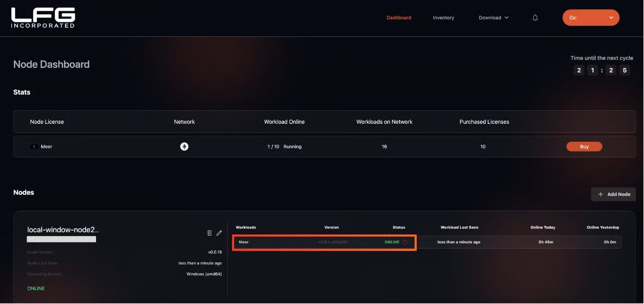The width and height of the screenshot is (644, 304).
Task: Click the notification bell icon
Action: [535, 18]
